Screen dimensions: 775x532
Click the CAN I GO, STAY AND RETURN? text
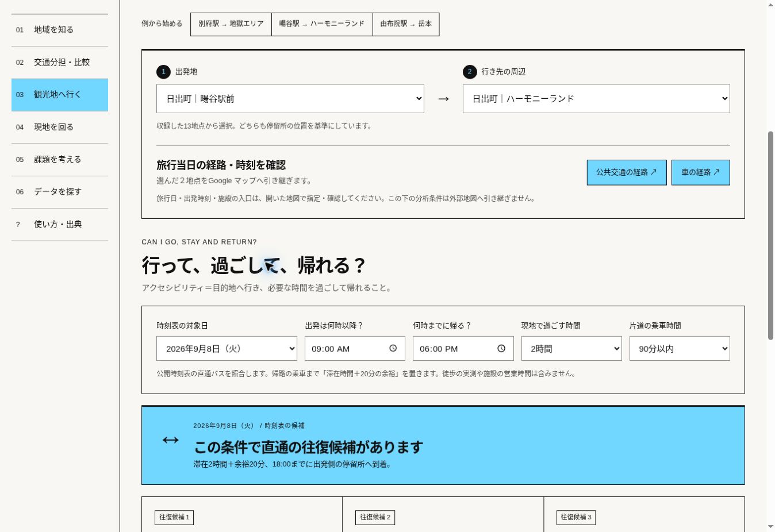tap(199, 242)
